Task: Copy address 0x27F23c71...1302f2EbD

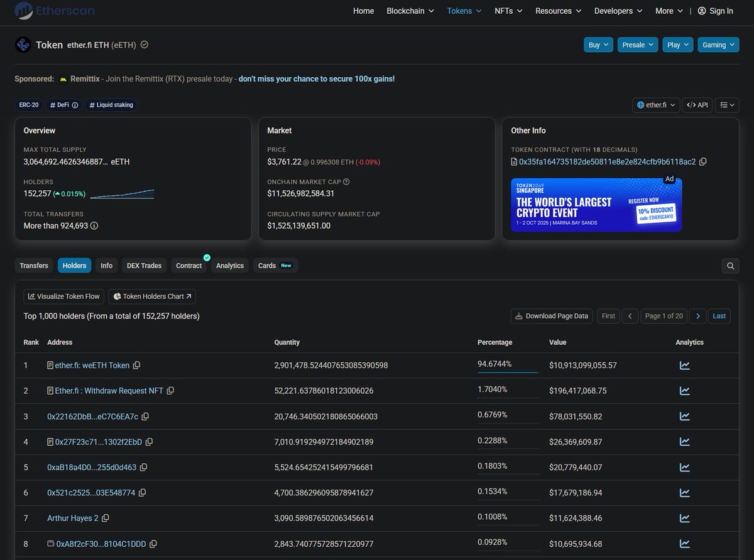Action: (x=149, y=442)
